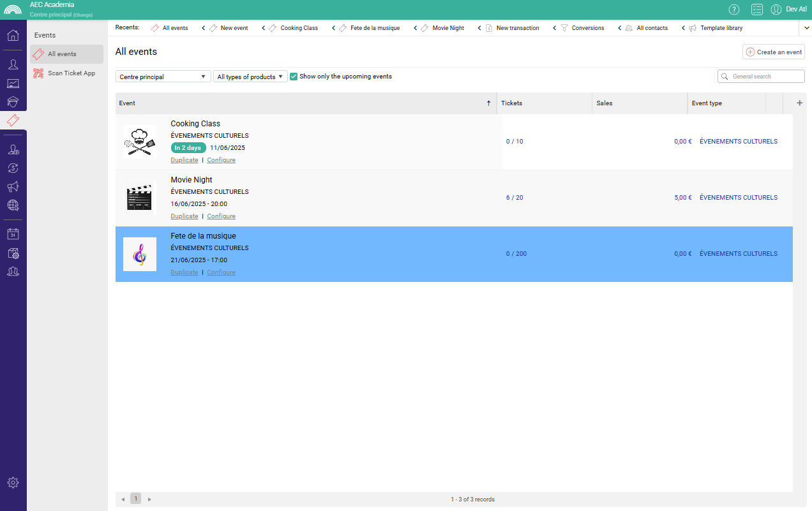Open the Template library recent tab
Viewport: 812px width, 511px height.
[721, 28]
